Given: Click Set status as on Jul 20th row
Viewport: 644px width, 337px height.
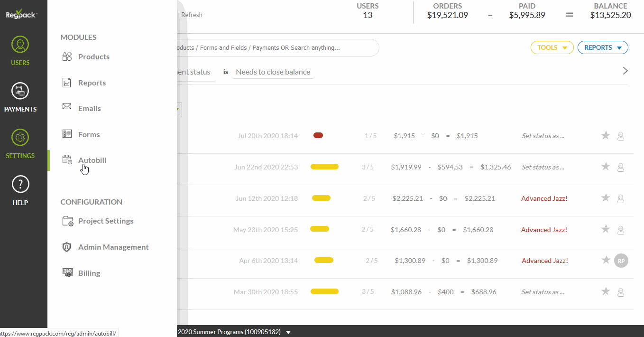Looking at the screenshot, I should point(543,136).
